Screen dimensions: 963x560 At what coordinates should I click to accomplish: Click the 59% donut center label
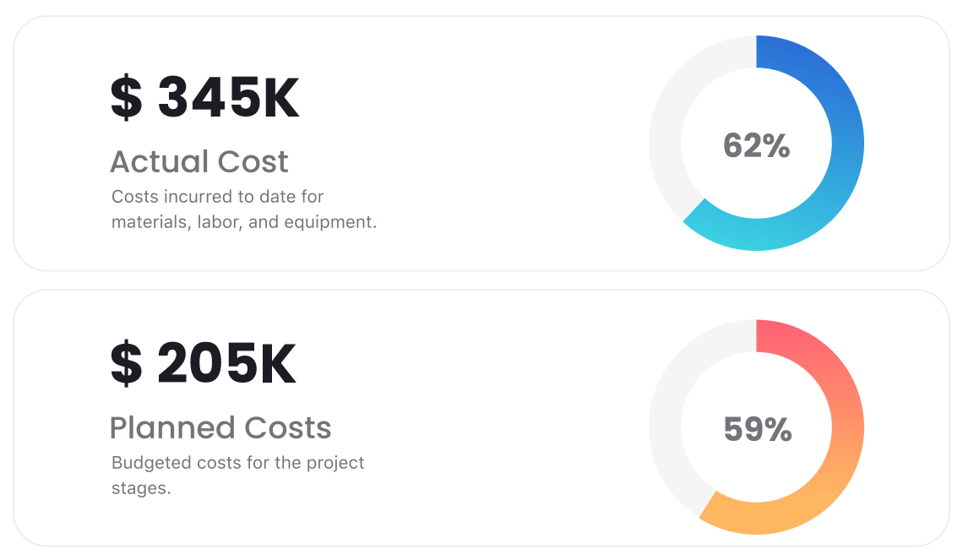point(757,430)
